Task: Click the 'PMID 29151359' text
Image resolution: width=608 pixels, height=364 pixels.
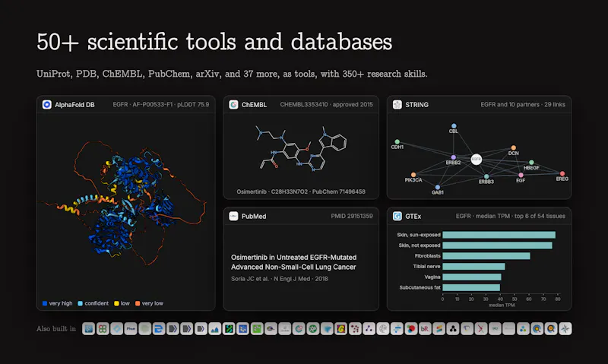Action: pos(352,216)
